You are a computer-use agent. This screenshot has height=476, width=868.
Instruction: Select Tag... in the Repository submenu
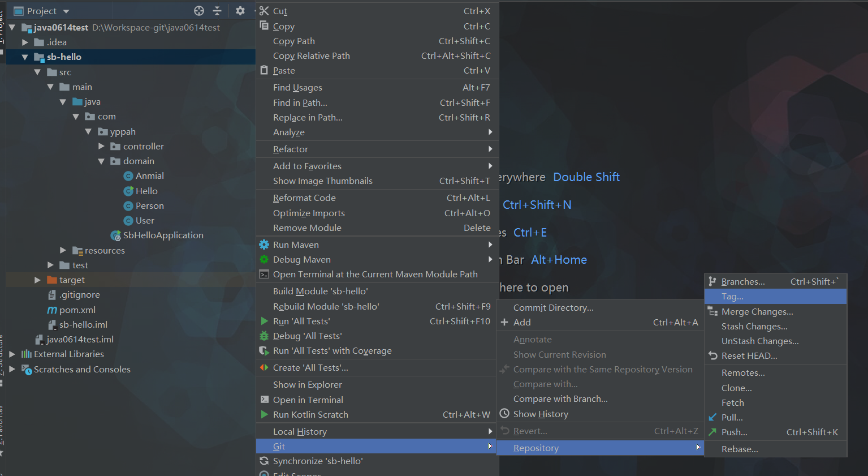732,297
